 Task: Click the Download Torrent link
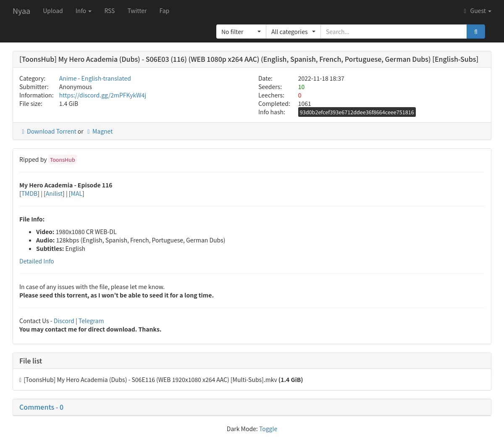pos(51,132)
